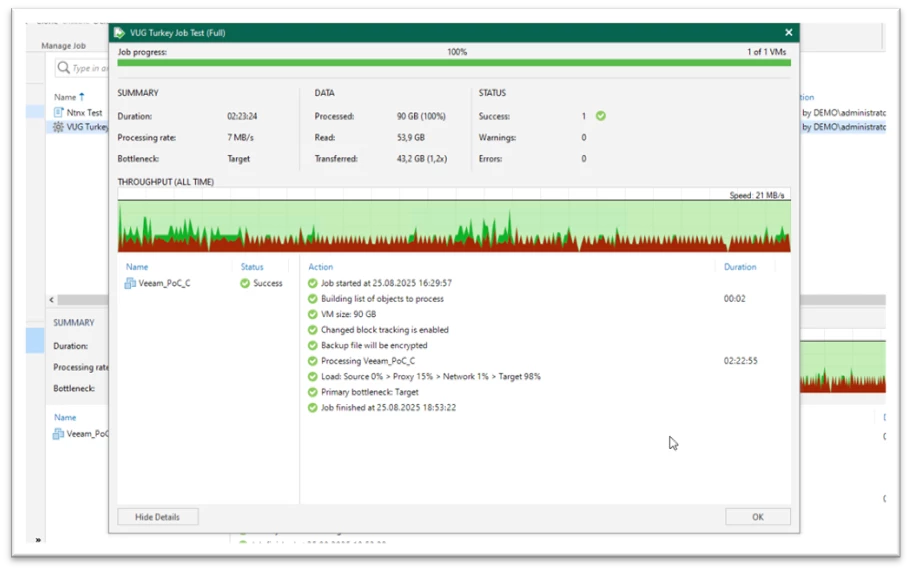Click the '1 of 1 VMs' label
The image size is (911, 571).
766,52
